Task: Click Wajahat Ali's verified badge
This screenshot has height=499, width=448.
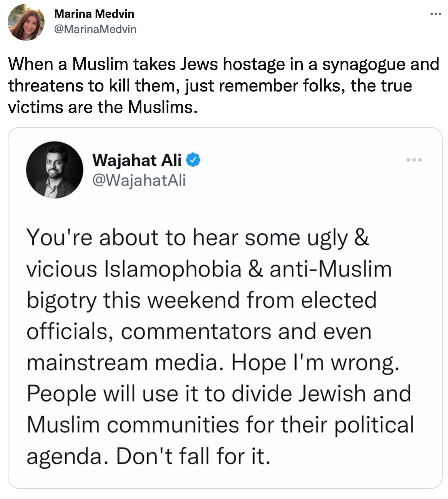Action: point(193,160)
